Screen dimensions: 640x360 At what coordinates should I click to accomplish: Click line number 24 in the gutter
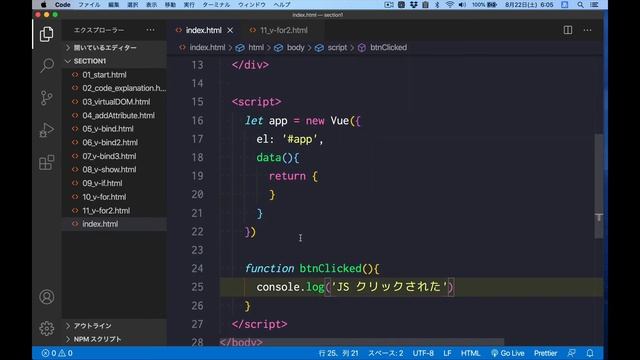(x=197, y=268)
